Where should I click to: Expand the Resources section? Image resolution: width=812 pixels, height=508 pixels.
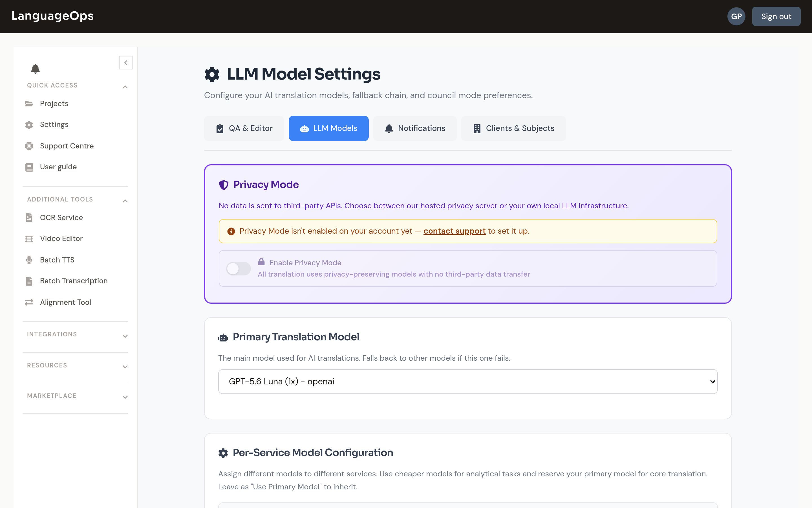(x=125, y=367)
